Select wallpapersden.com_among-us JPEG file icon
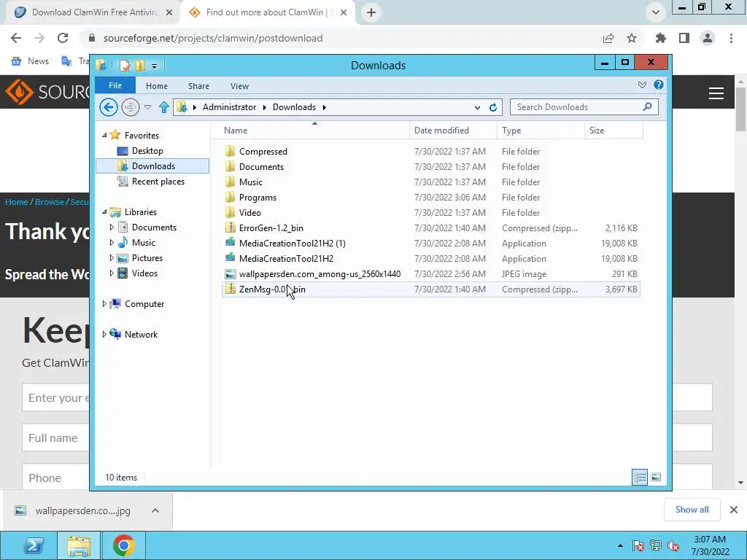The height and width of the screenshot is (560, 747). click(x=230, y=274)
